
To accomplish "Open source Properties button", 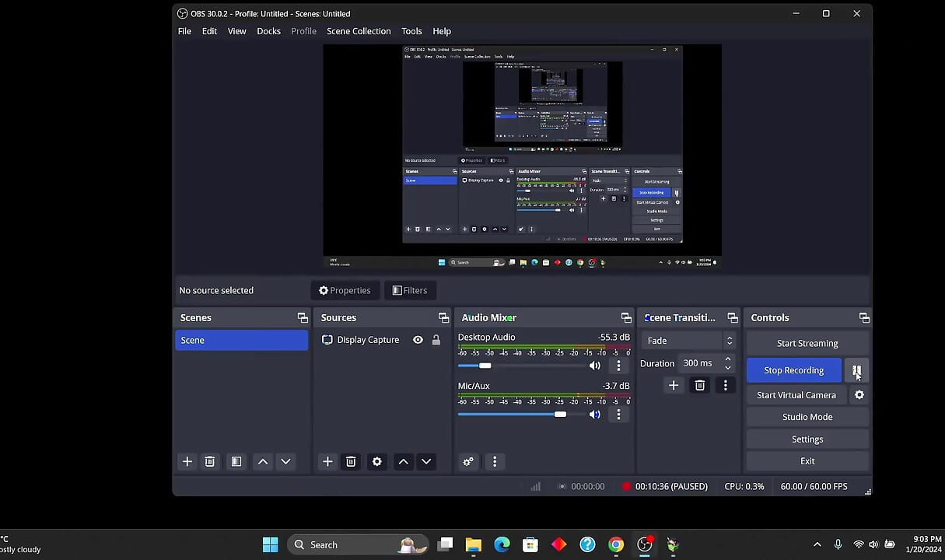I will [345, 290].
